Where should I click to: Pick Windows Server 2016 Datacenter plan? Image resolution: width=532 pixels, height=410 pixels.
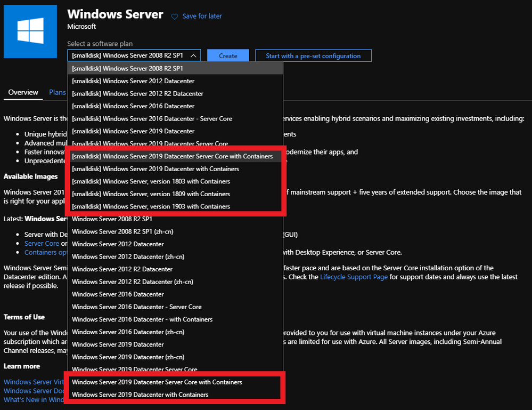(175, 294)
